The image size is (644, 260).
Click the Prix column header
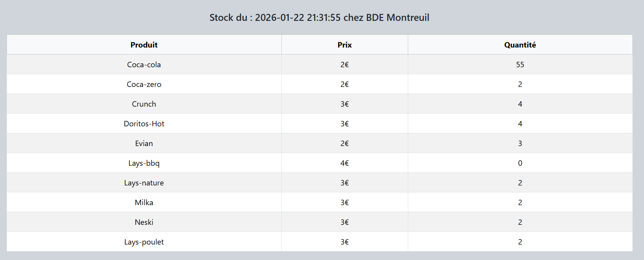tap(344, 45)
